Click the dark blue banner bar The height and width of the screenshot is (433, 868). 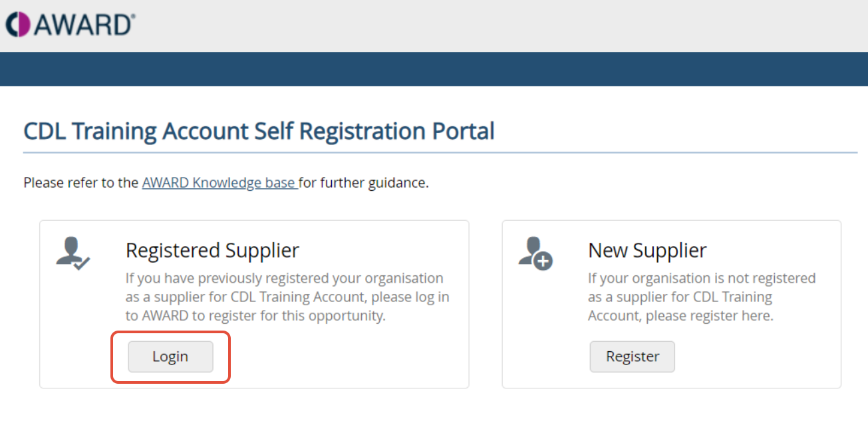click(x=434, y=69)
